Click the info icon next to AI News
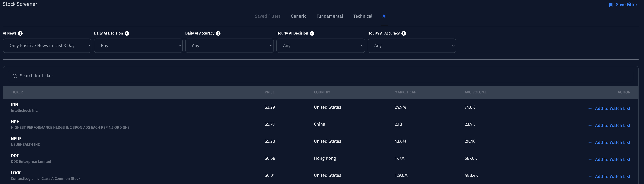Image resolution: width=644 pixels, height=184 pixels. click(x=20, y=33)
